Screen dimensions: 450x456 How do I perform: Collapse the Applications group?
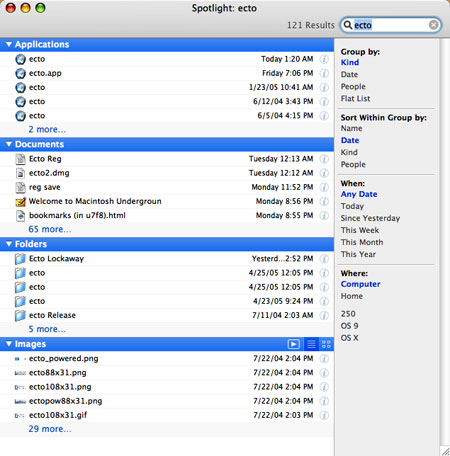tap(9, 44)
